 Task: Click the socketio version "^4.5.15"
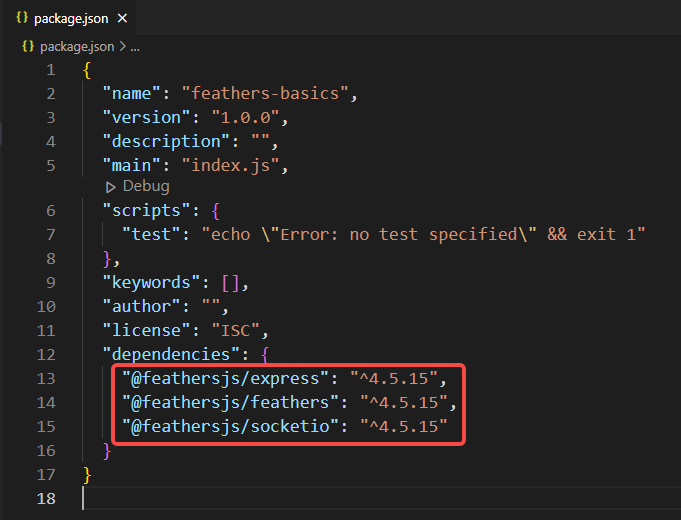403,427
